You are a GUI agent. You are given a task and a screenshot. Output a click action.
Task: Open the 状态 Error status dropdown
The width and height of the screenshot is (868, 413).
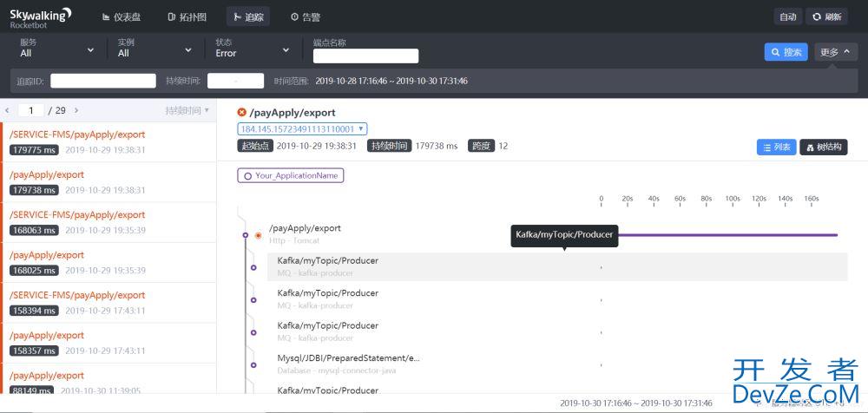(253, 49)
